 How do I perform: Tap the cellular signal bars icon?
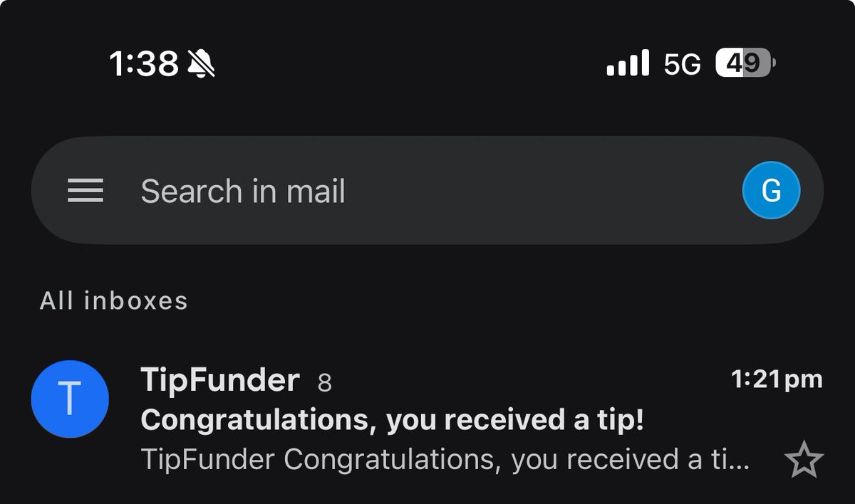pos(628,63)
